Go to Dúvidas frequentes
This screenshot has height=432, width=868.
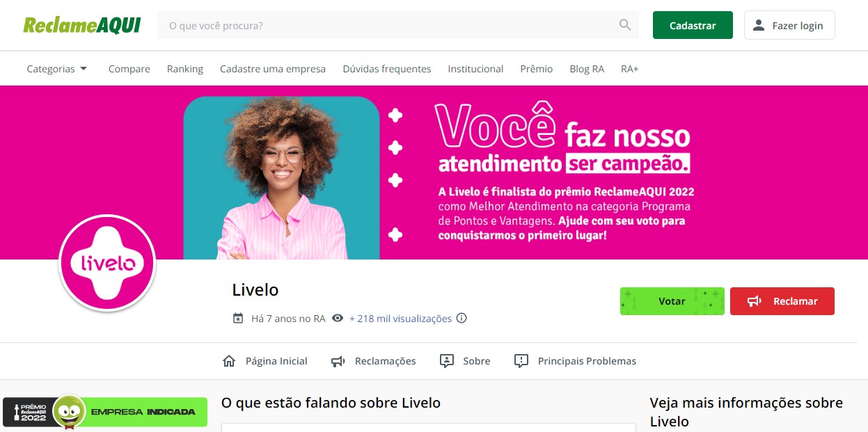pos(387,69)
